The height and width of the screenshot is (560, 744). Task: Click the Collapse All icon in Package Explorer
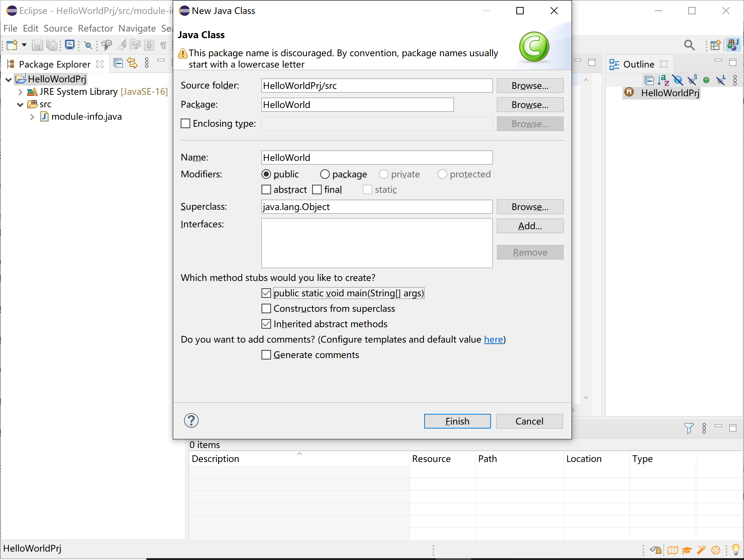[x=118, y=63]
